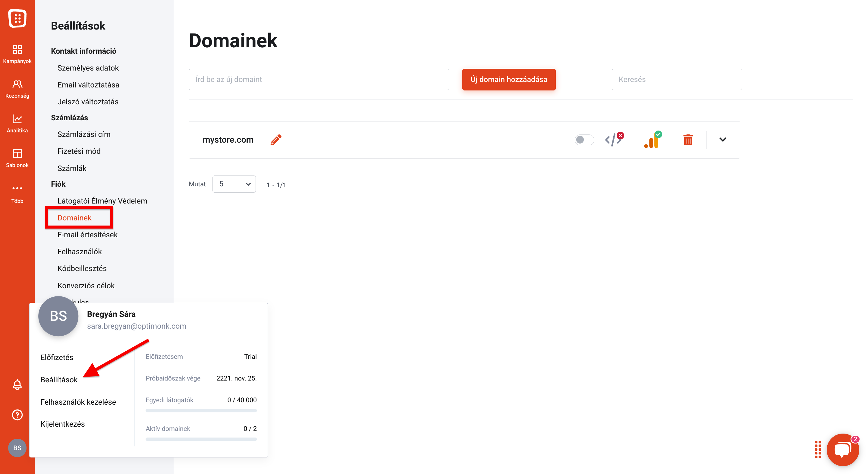Click the code insertion status icon
This screenshot has height=474, width=868.
coord(614,139)
